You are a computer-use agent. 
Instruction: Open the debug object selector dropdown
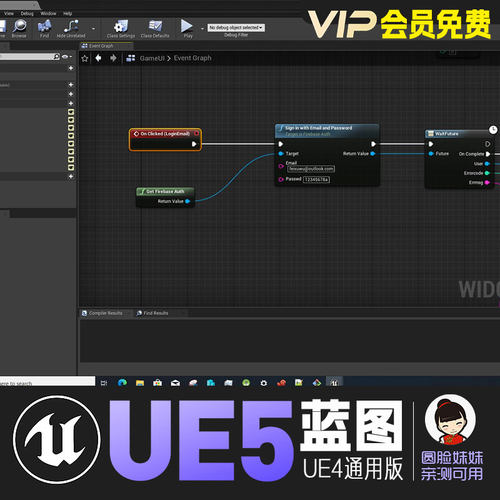point(236,27)
